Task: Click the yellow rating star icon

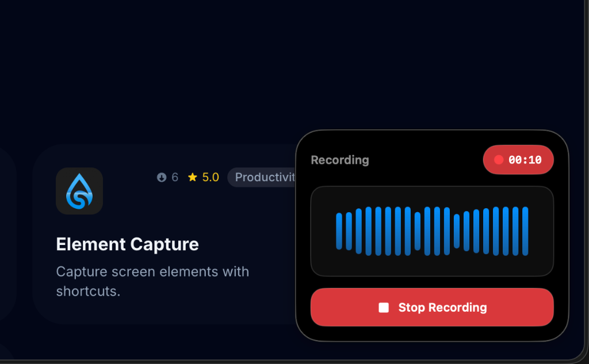Action: pos(192,177)
